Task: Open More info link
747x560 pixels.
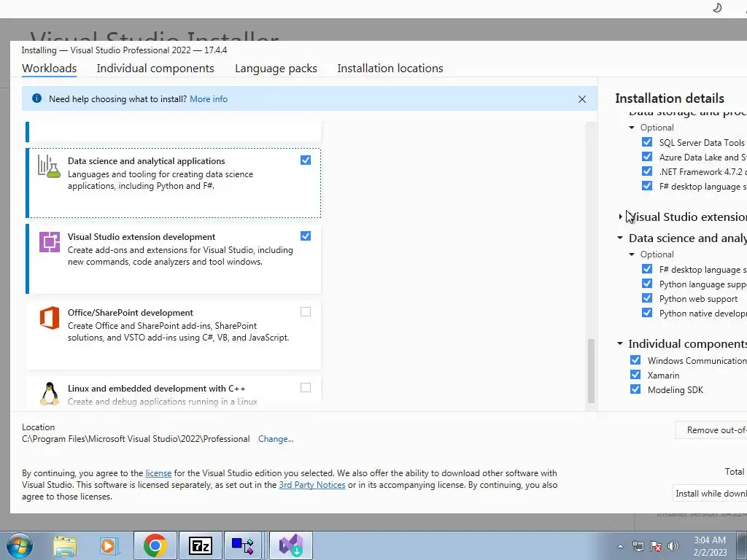Action: click(209, 99)
